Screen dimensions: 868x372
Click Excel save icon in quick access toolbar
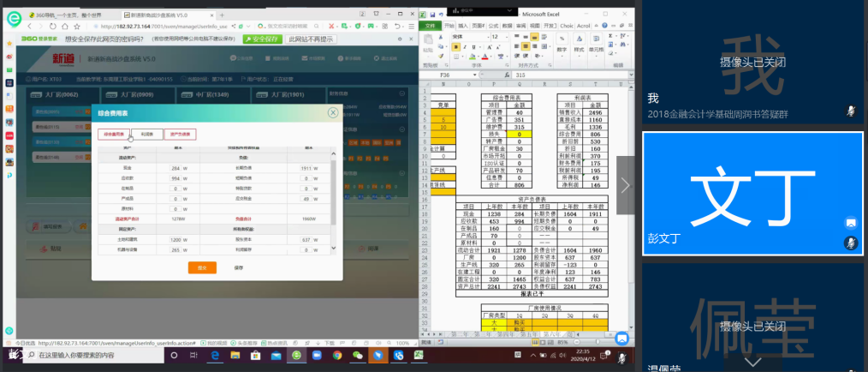click(x=431, y=15)
